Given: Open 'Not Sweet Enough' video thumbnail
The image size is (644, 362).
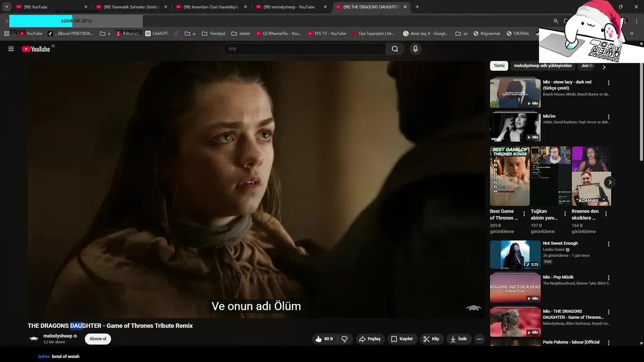Looking at the screenshot, I should pos(515,254).
